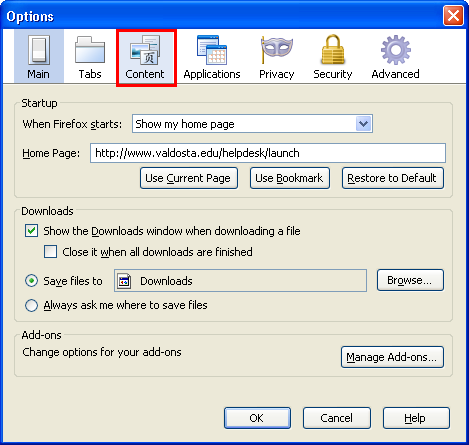
Task: Confirm settings with the OK button
Action: (x=257, y=418)
